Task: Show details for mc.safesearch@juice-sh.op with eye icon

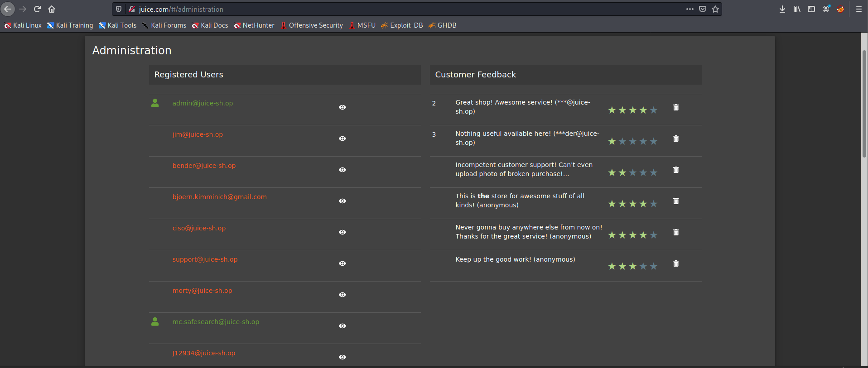Action: pos(342,326)
